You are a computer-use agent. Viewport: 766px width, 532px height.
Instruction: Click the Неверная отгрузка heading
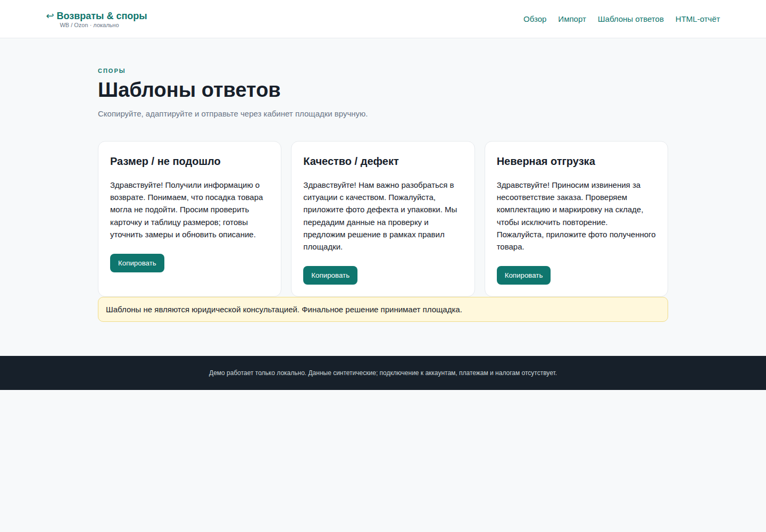click(x=546, y=161)
